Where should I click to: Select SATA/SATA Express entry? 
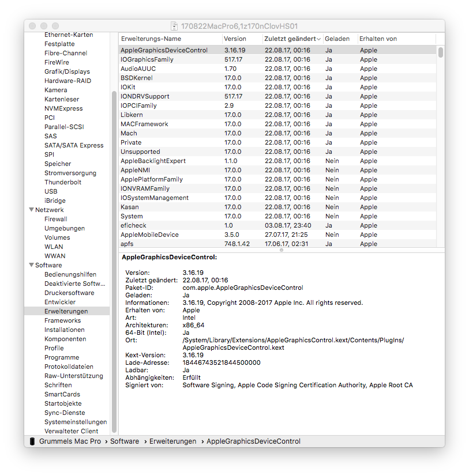(x=74, y=145)
